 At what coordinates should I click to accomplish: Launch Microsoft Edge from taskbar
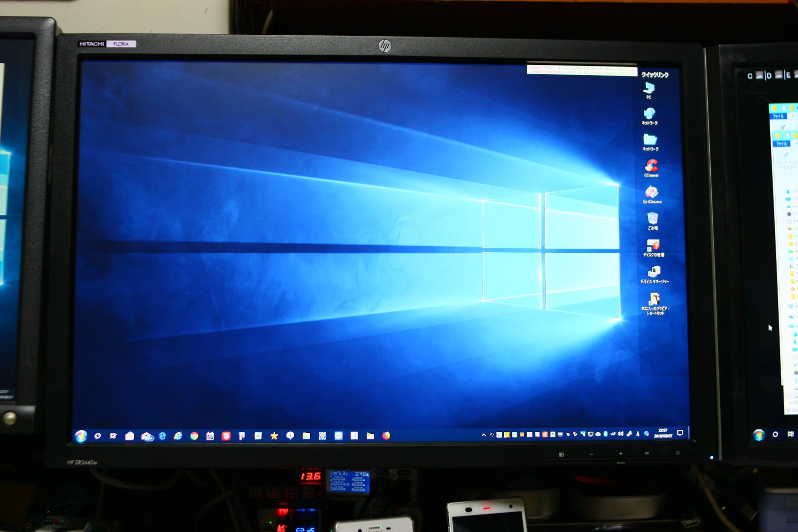(x=162, y=436)
